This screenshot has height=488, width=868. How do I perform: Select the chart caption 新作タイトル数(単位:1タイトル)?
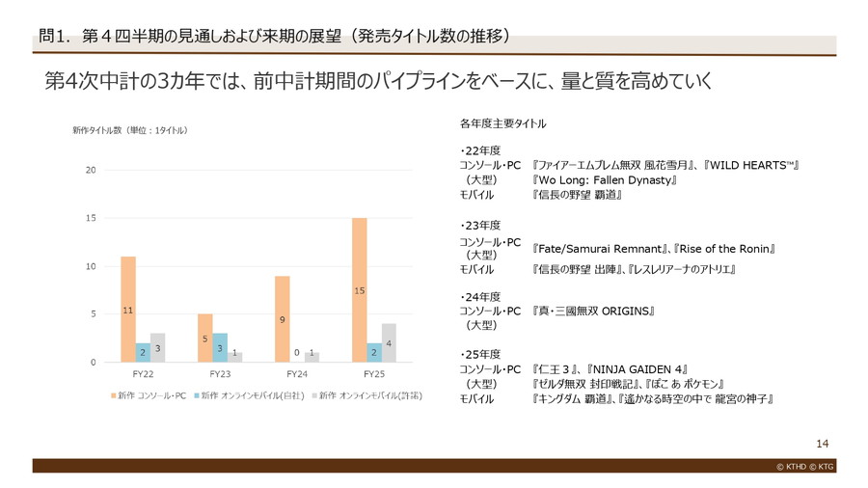tap(129, 130)
